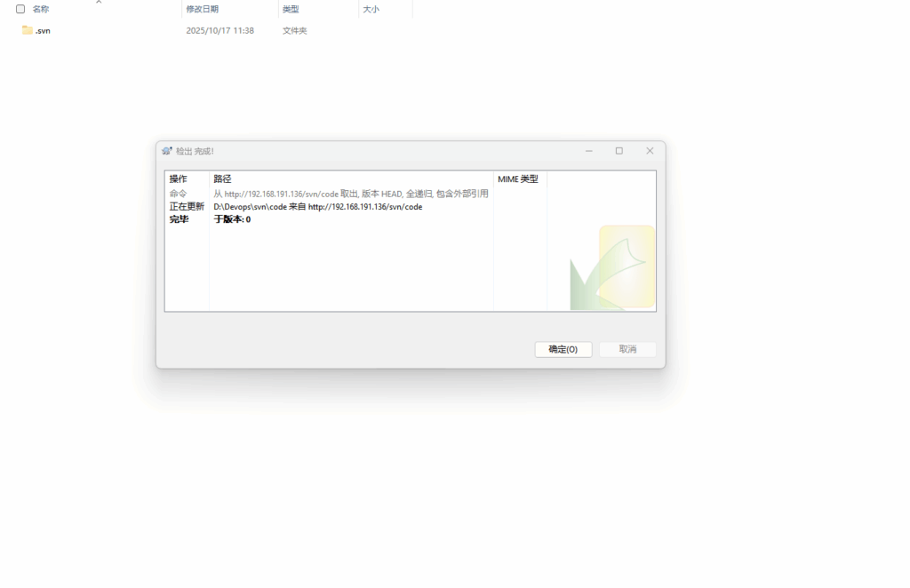Click the TortoiseSVN icon in dialog title bar
Image resolution: width=910 pixels, height=588 pixels.
coord(166,151)
